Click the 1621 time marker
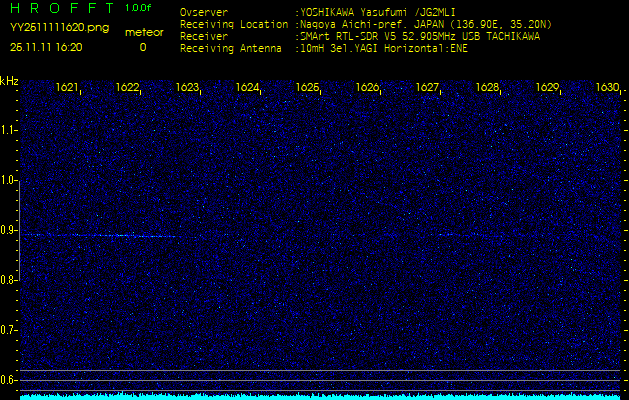This screenshot has width=629, height=400. pos(68,88)
